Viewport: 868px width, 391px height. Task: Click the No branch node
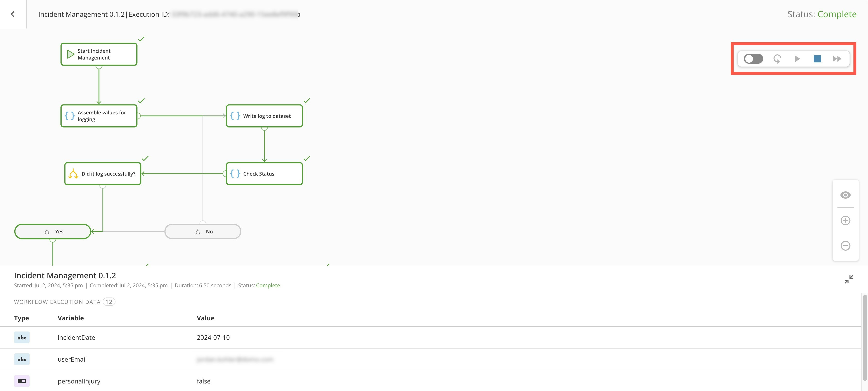pos(203,231)
